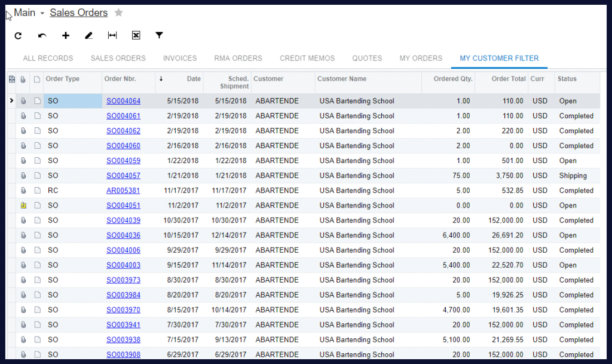The image size is (612, 364).
Task: Click the Fit to Screen columns icon
Action: (x=112, y=35)
